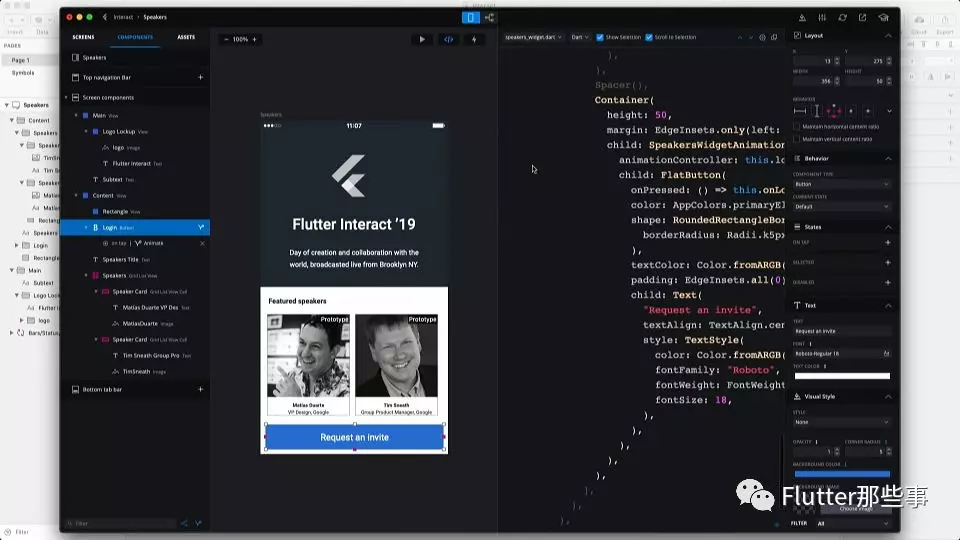Open code settings gear icon
The image size is (960, 540).
point(762,37)
